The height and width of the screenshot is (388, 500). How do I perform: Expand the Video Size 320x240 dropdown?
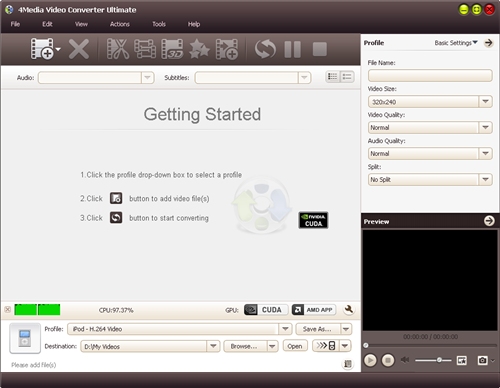tap(485, 101)
